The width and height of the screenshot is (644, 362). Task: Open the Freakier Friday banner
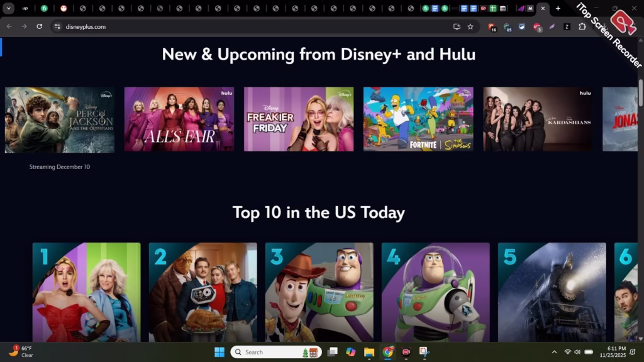click(x=299, y=119)
